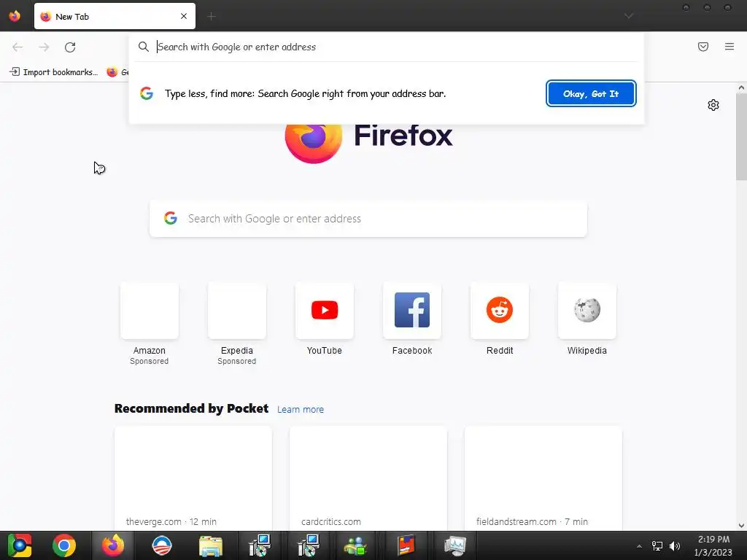
Task: Open the theverge.com Pocket story card
Action: pyautogui.click(x=193, y=478)
